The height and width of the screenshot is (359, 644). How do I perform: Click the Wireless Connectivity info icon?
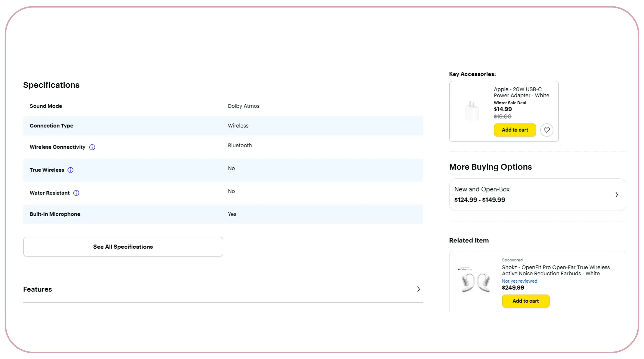pyautogui.click(x=92, y=147)
